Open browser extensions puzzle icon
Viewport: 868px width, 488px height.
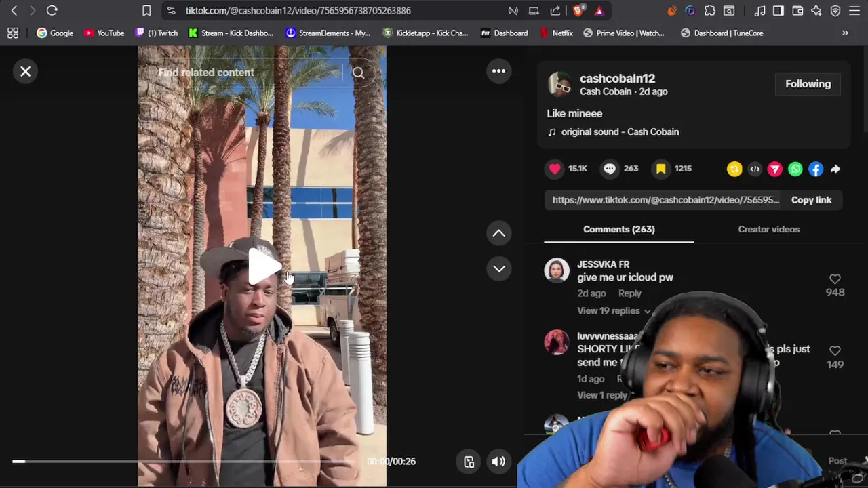click(x=710, y=11)
